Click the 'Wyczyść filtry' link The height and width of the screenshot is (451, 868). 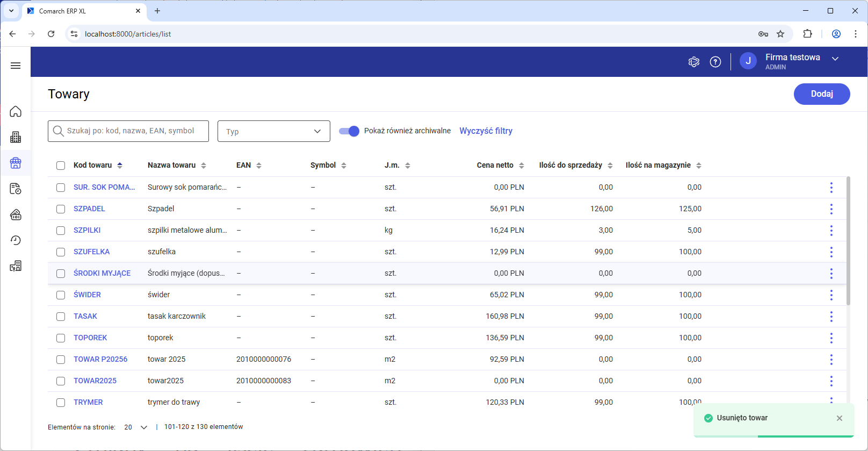pyautogui.click(x=486, y=131)
